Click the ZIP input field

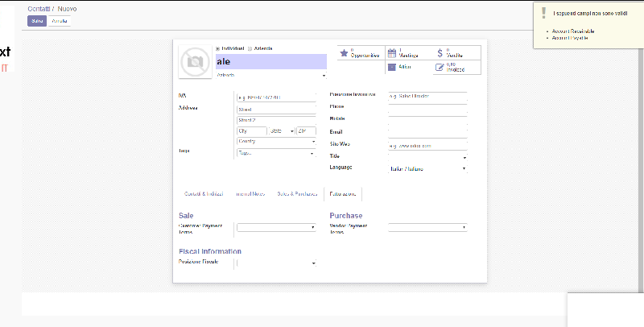(307, 131)
